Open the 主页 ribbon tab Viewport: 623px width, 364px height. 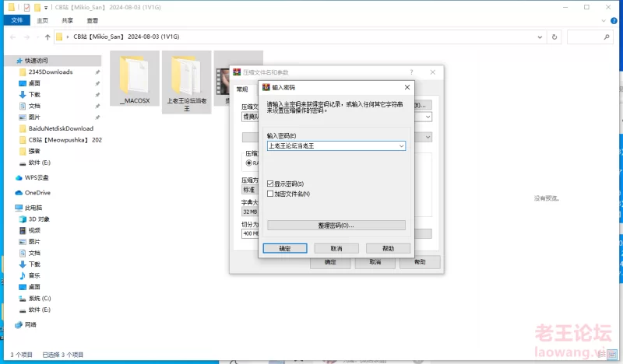click(x=42, y=21)
